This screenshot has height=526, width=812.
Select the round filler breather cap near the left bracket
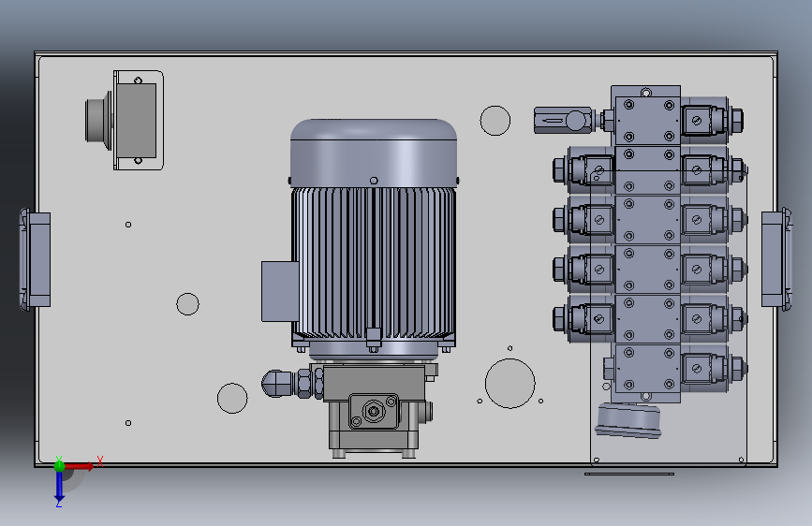point(98,120)
